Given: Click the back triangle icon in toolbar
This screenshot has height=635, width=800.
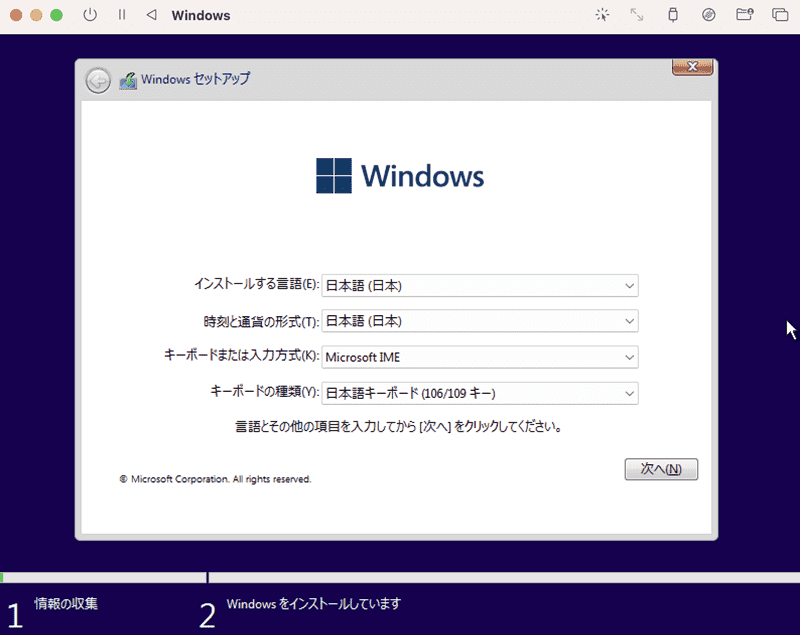Looking at the screenshot, I should click(x=151, y=15).
